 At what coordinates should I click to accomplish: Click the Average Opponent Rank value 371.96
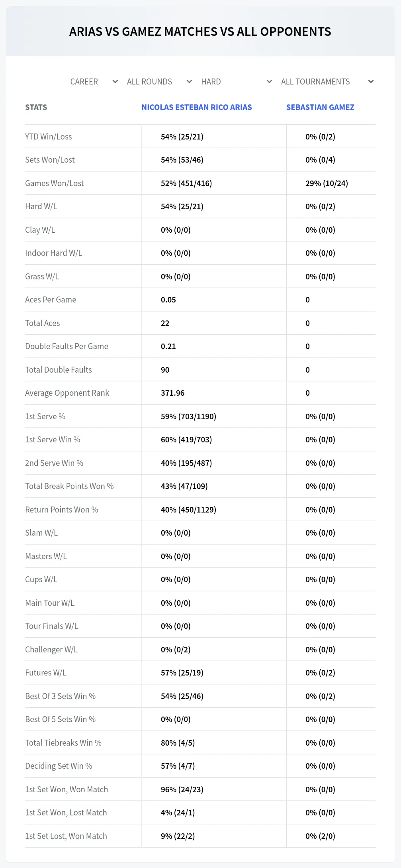point(173,393)
